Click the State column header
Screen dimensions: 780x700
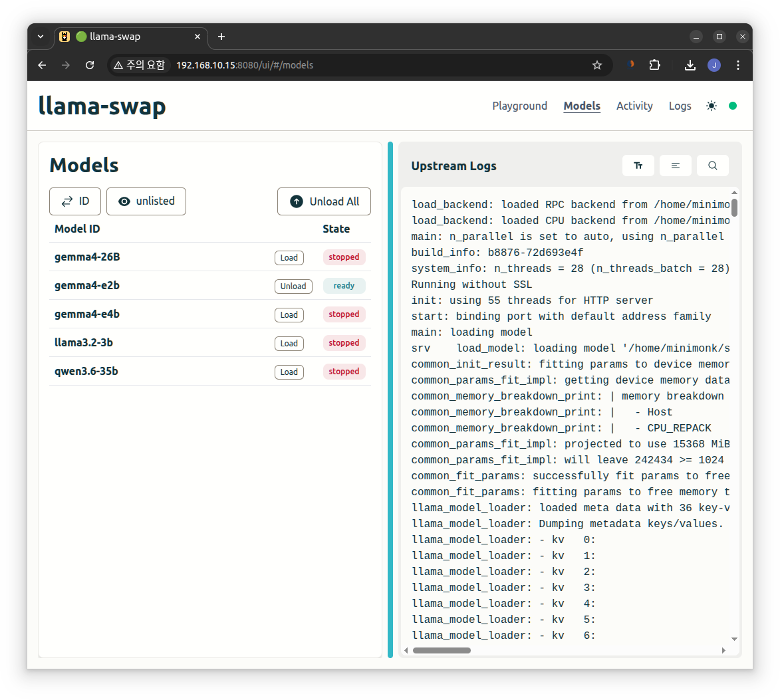(336, 229)
